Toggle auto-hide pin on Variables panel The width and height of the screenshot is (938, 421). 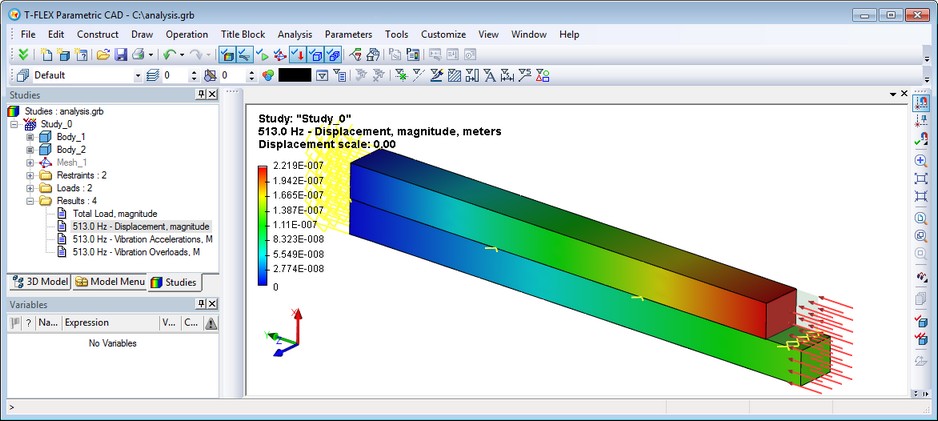(x=200, y=303)
